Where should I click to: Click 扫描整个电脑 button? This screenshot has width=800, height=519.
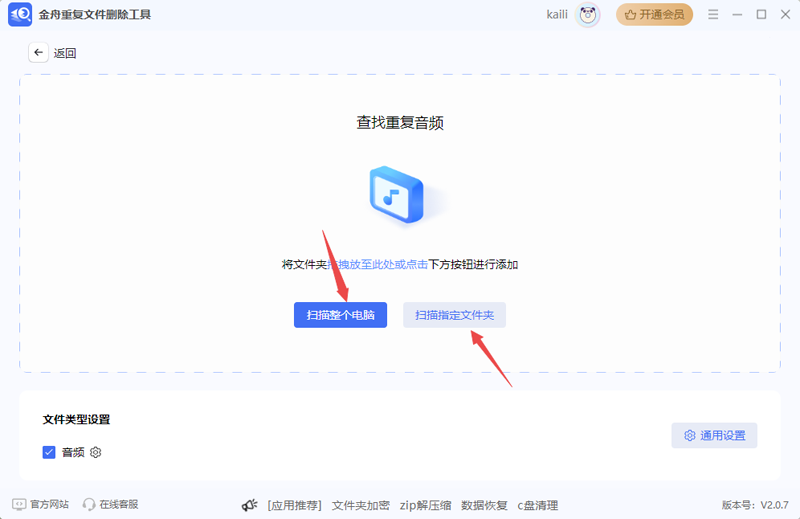click(x=340, y=315)
